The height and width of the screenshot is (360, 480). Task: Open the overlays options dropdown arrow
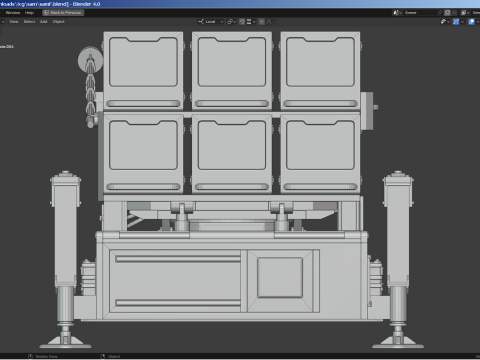pos(478,22)
